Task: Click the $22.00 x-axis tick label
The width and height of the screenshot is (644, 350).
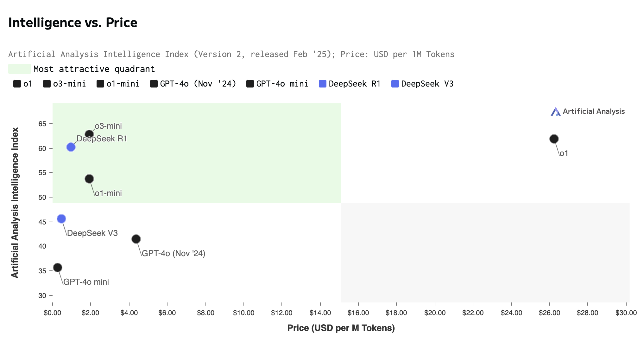Action: point(473,313)
